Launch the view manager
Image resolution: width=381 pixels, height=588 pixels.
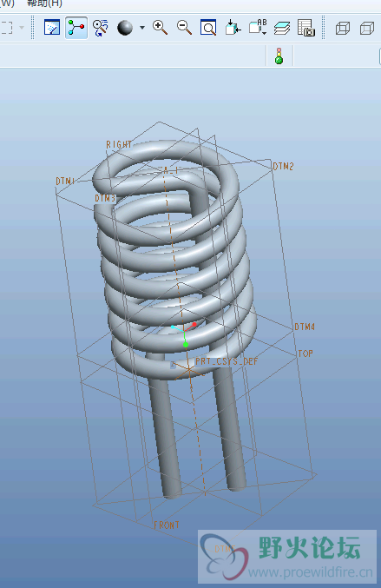306,28
